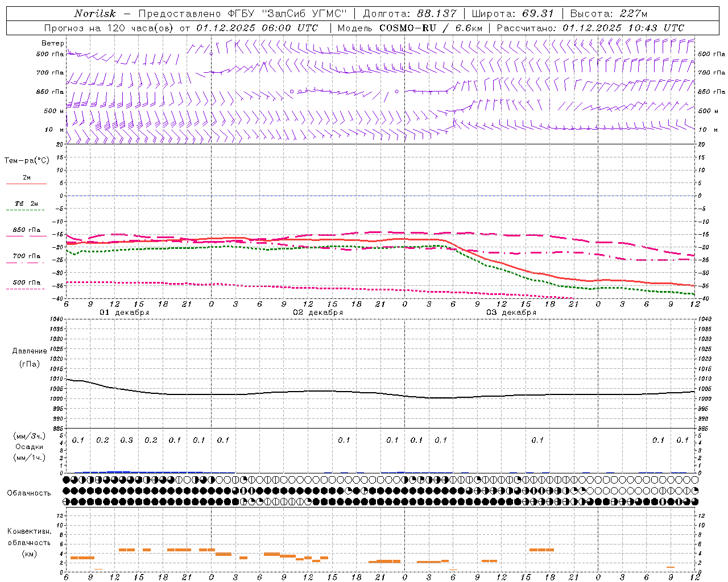Image resolution: width=728 pixels, height=582 pixels.
Task: Click the 'Тем-ра(°C)' temperature axis label
Action: (x=27, y=160)
